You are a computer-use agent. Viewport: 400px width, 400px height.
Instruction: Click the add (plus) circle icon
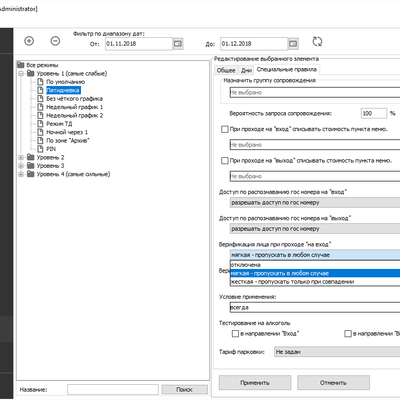click(29, 41)
